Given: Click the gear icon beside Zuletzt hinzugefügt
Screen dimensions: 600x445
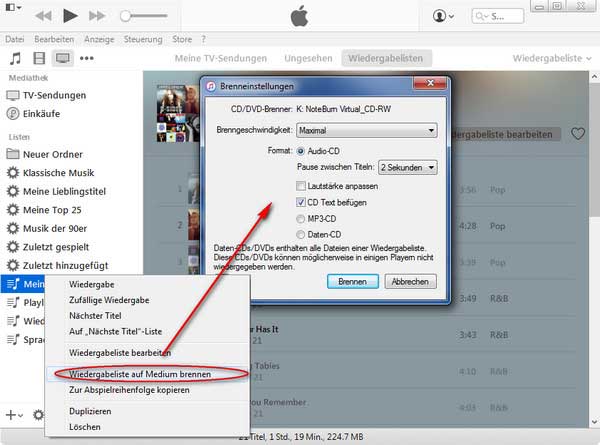Looking at the screenshot, I should click(13, 265).
